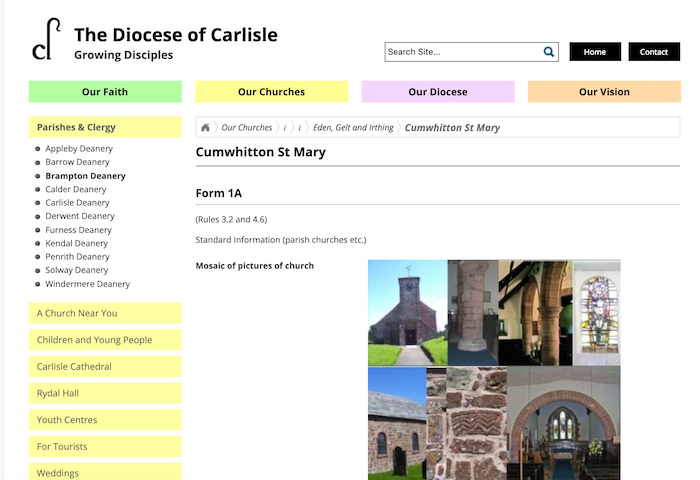
Task: Click Our Churches breadcrumb link
Action: click(246, 128)
